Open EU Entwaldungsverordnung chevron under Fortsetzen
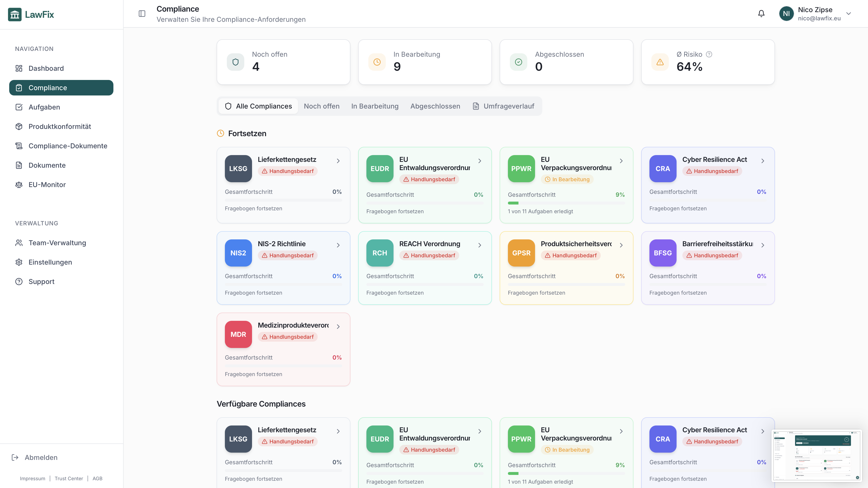The width and height of the screenshot is (868, 488). pyautogui.click(x=480, y=161)
